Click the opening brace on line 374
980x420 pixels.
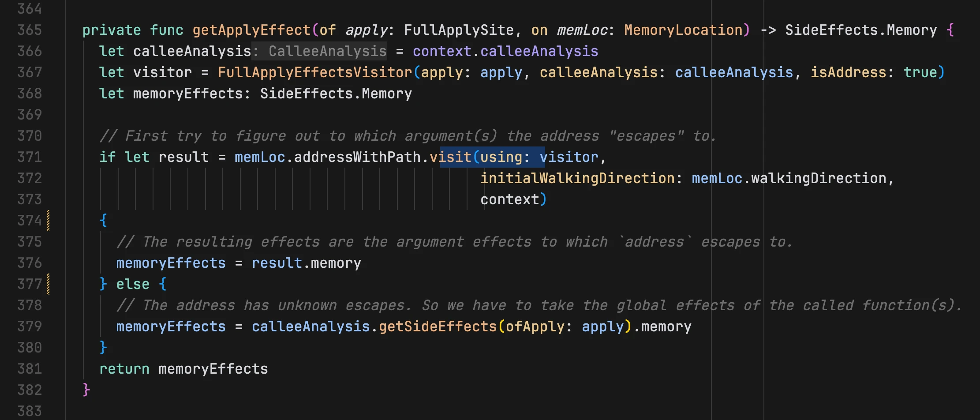coord(104,221)
